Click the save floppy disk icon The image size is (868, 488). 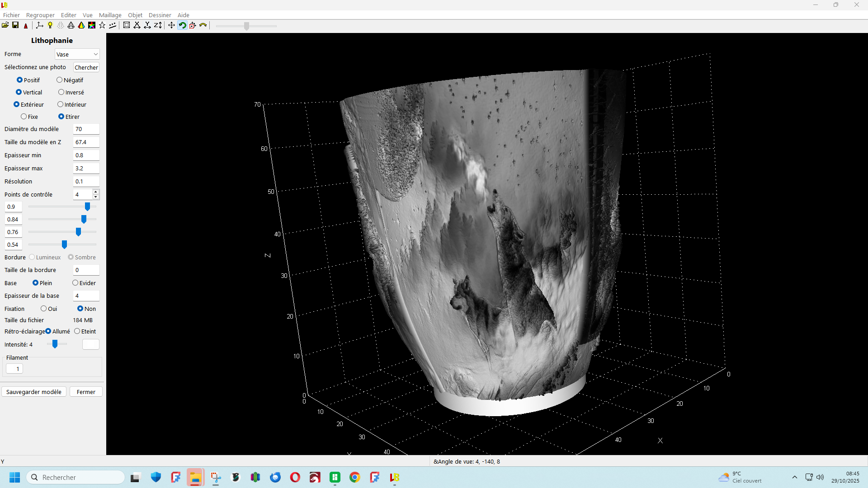coord(15,25)
